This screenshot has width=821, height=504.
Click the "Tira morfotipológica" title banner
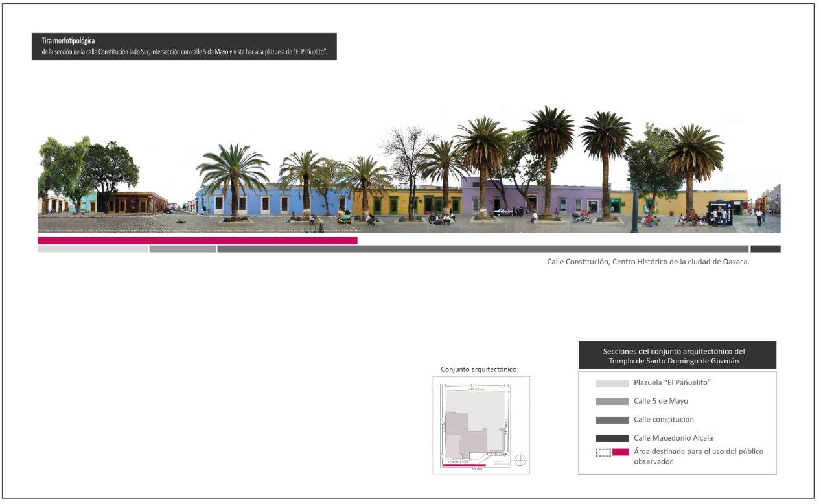pyautogui.click(x=184, y=47)
